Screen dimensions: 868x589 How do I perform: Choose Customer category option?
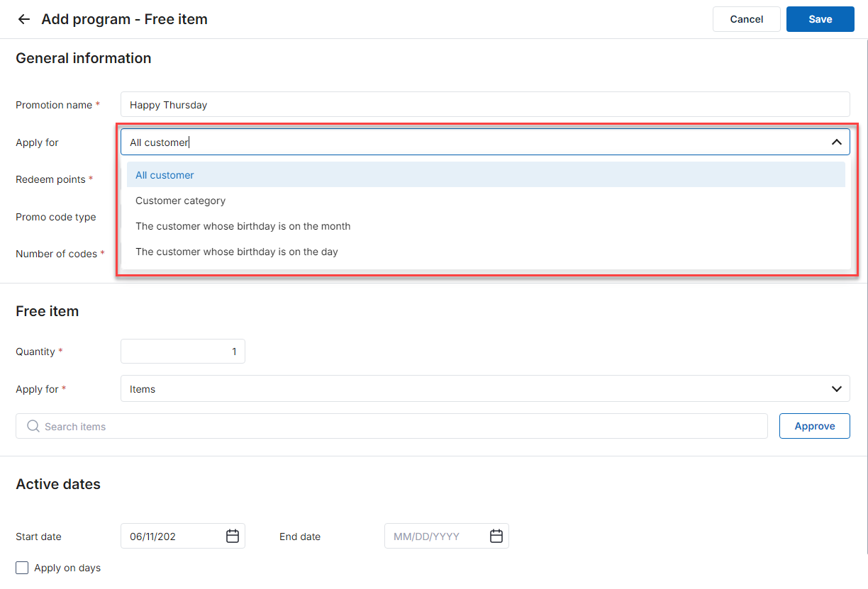tap(486, 201)
